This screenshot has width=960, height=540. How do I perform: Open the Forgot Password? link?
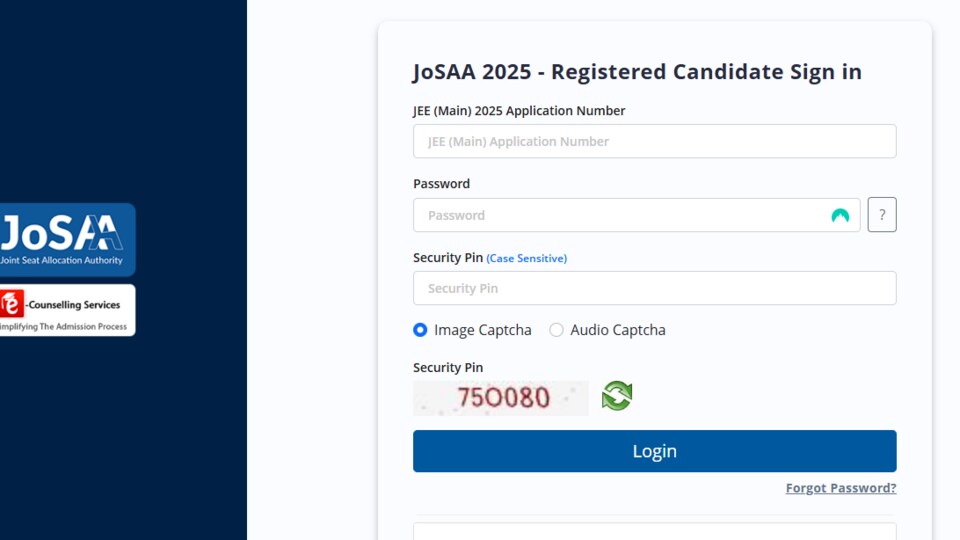tap(841, 488)
